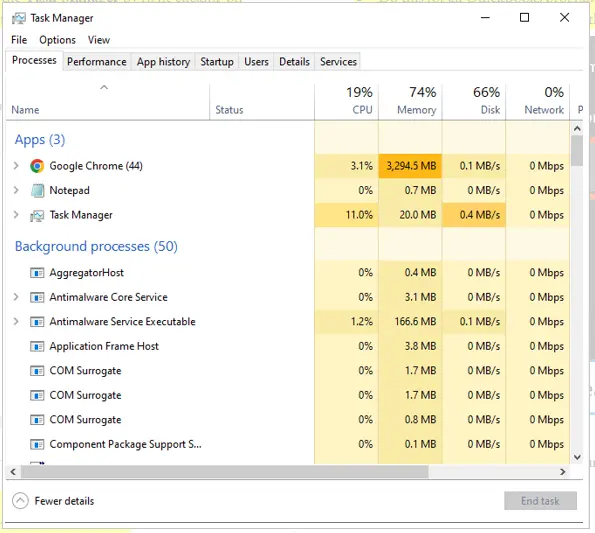
Task: Click the Background processes (50) heading
Action: (x=96, y=247)
